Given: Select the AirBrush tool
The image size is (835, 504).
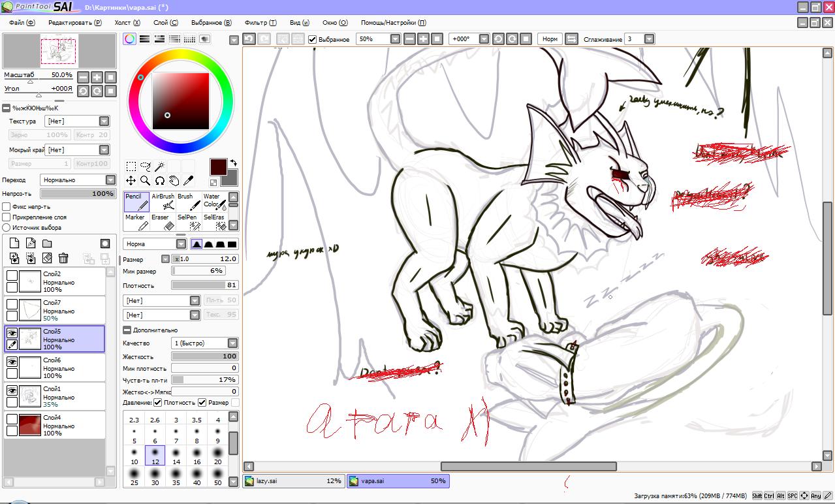Looking at the screenshot, I should (163, 202).
